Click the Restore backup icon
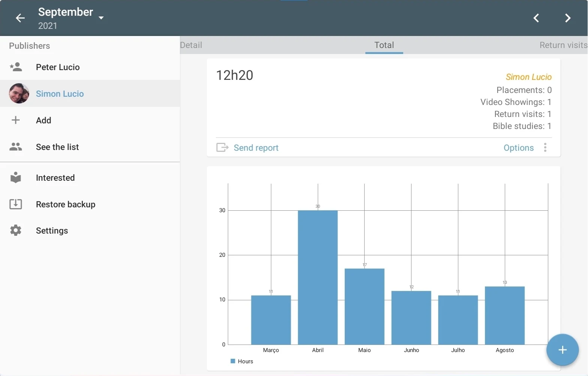588x376 pixels. [16, 204]
